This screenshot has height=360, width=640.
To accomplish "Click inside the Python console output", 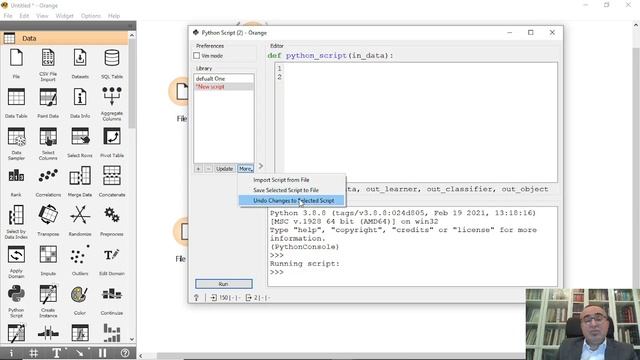I will pyautogui.click(x=412, y=247).
